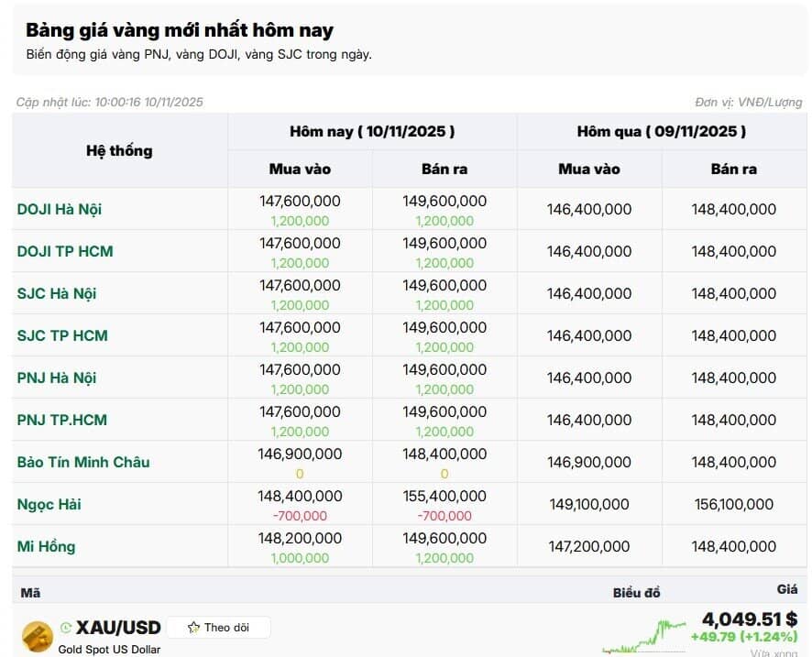Click the star icon in Theo dõi button

click(x=193, y=628)
